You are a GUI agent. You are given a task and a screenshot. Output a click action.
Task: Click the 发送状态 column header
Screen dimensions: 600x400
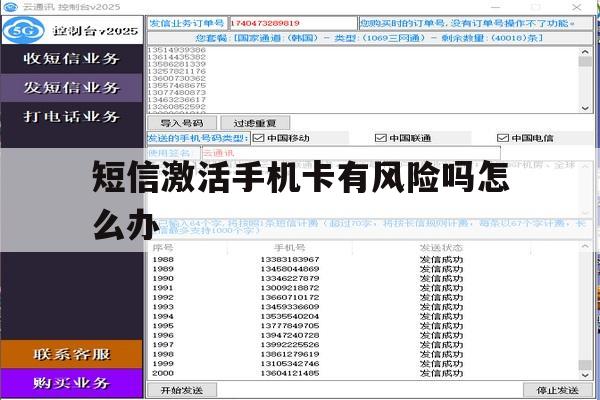pyautogui.click(x=441, y=248)
